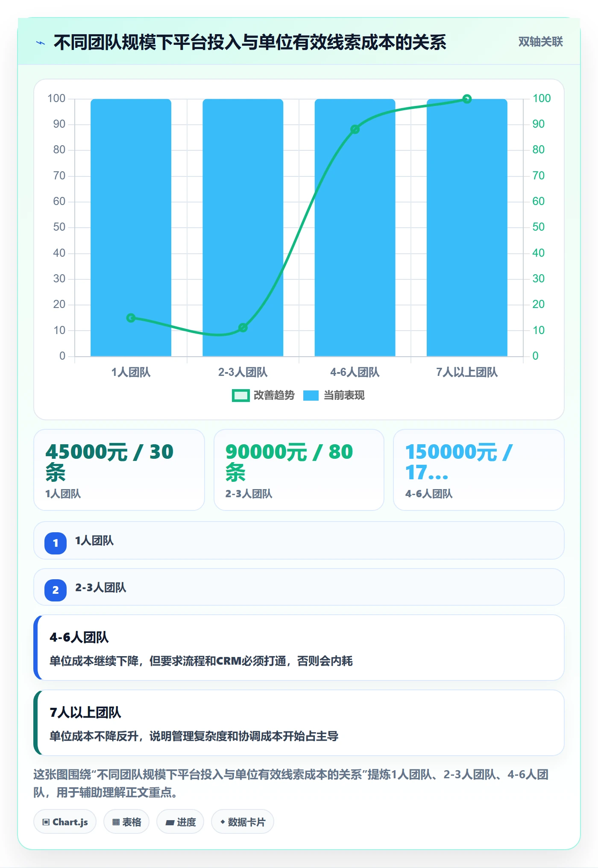Click the 当前表现 legend label
598x868 pixels.
coord(344,396)
